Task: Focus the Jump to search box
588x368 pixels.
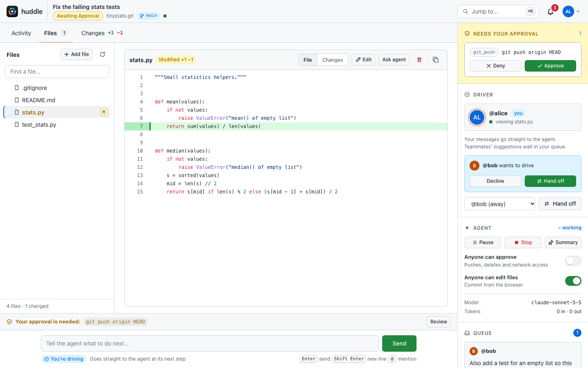Action: coord(498,11)
